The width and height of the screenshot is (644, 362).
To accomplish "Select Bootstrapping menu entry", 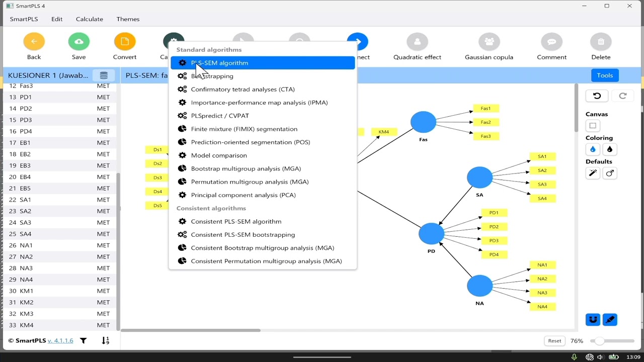I will pyautogui.click(x=263, y=76).
